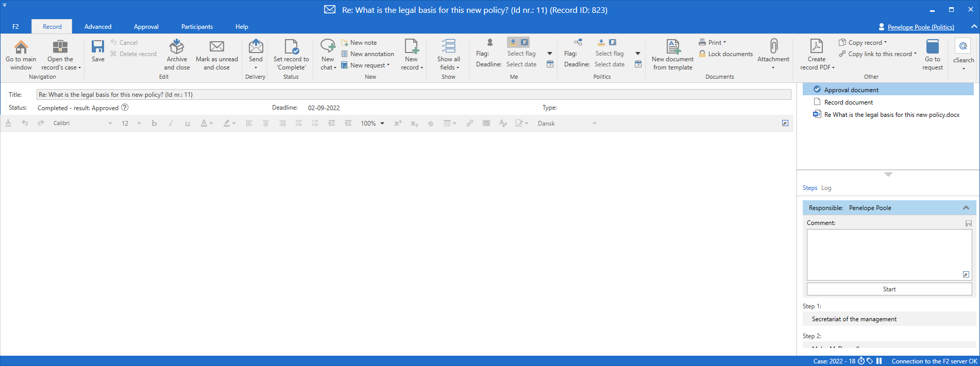Screen dimensions: 980x366
Task: Open the Participants ribbon tab
Action: [197, 27]
